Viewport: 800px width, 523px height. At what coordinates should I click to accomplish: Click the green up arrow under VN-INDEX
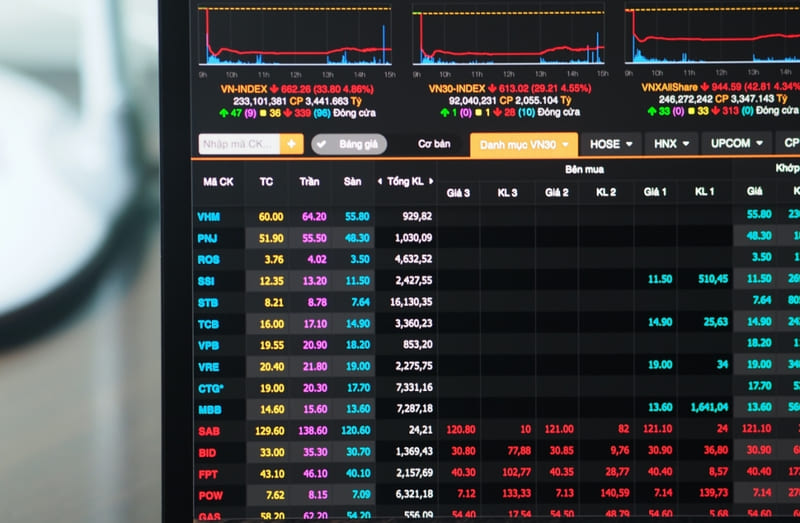(x=223, y=113)
